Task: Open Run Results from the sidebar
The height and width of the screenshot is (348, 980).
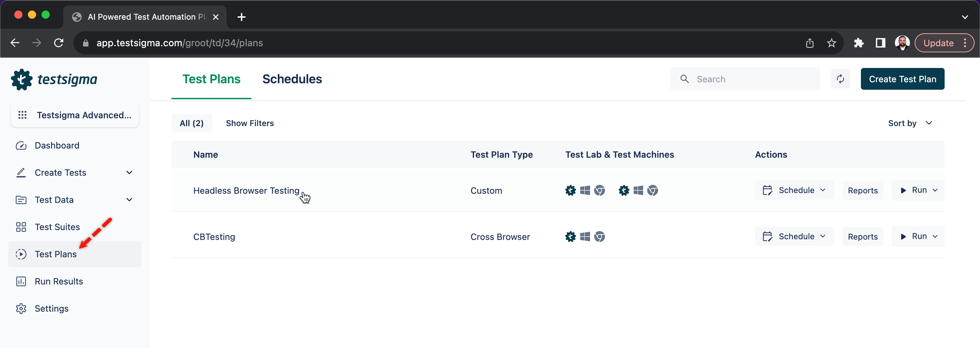Action: pyautogui.click(x=75, y=281)
